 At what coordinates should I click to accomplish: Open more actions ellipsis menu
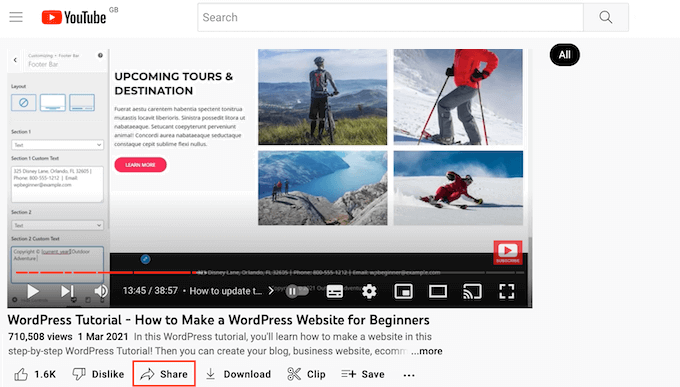[409, 375]
